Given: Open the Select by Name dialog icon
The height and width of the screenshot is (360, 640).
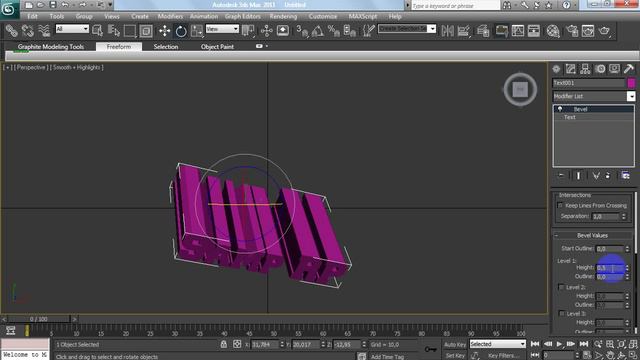Looking at the screenshot, I should (x=113, y=31).
